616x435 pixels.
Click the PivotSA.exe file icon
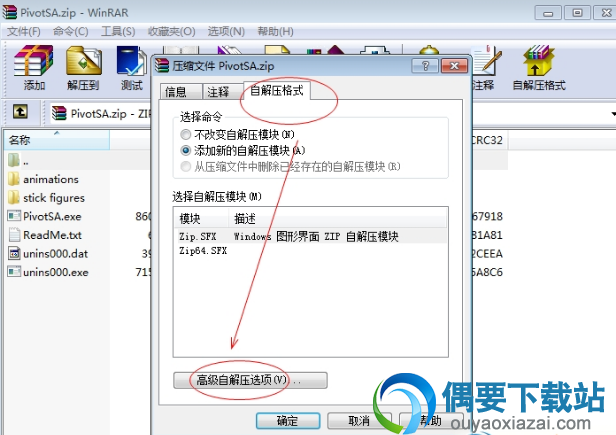pyautogui.click(x=14, y=216)
